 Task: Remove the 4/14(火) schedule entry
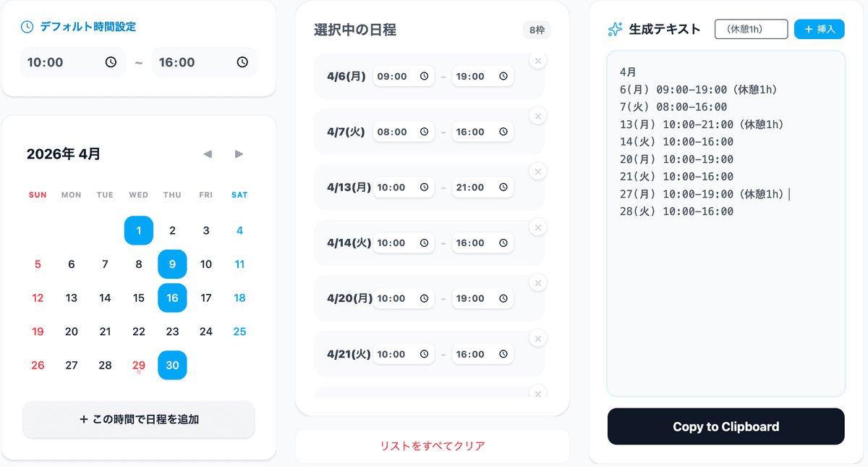[x=538, y=227]
